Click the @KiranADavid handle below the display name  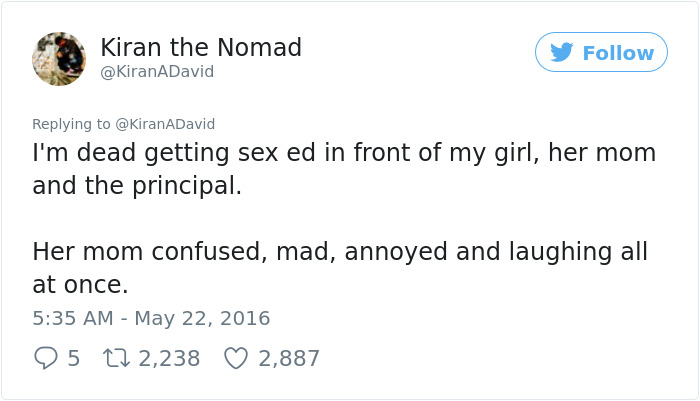(x=157, y=72)
